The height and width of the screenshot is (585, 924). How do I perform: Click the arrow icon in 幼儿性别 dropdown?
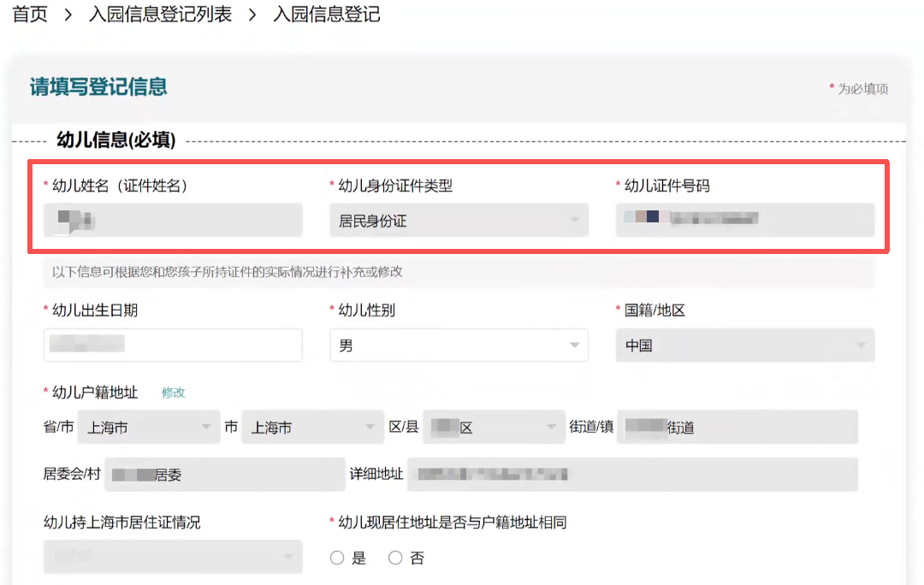(x=574, y=346)
